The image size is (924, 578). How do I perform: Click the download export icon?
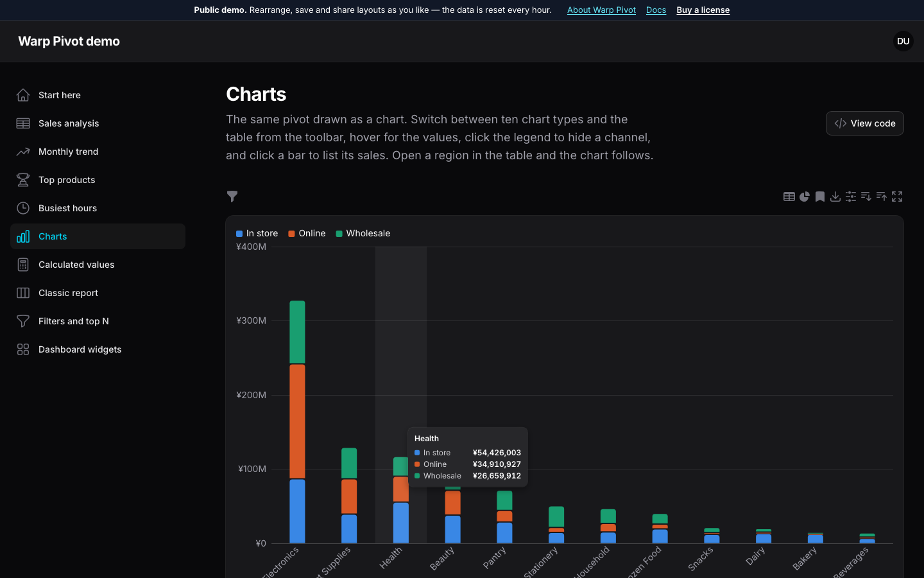835,197
